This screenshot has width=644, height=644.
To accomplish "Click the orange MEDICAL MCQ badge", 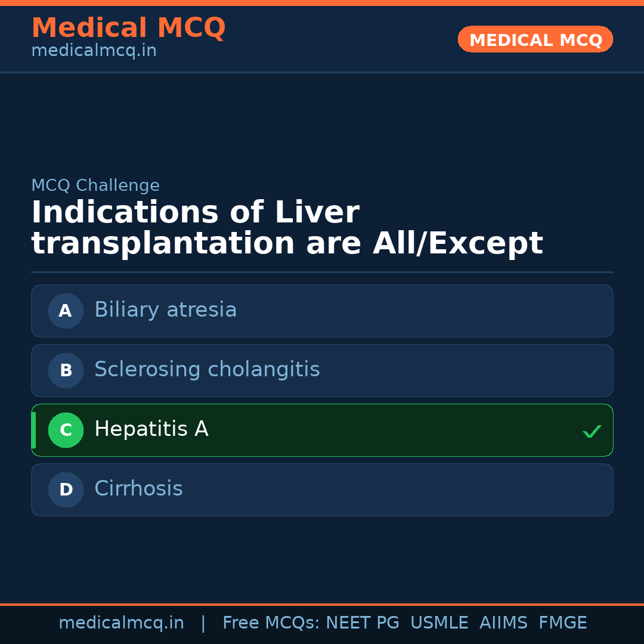I will tap(535, 39).
